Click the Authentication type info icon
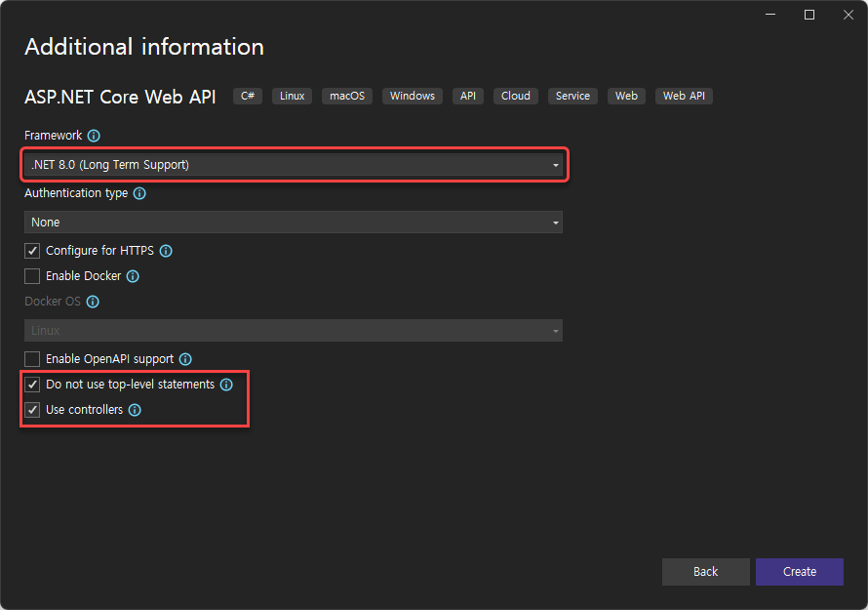Viewport: 868px width, 610px height. [x=139, y=193]
